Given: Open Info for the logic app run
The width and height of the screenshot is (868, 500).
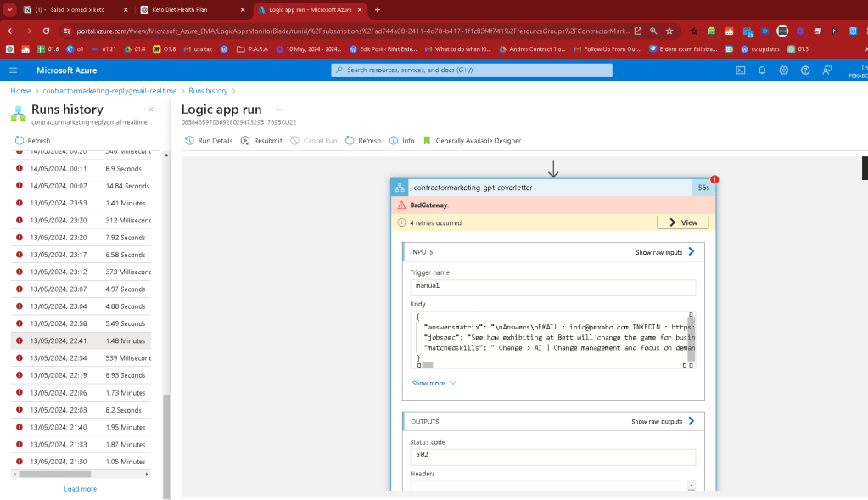Looking at the screenshot, I should [402, 141].
